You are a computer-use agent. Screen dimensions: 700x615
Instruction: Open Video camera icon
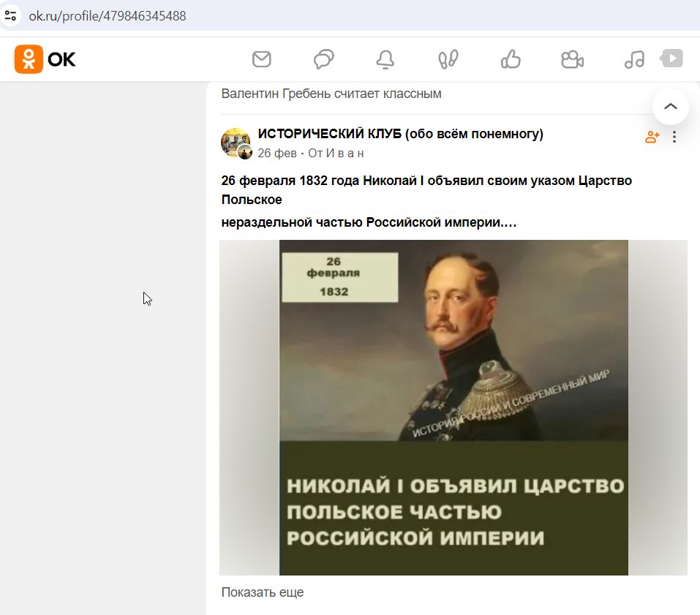(x=572, y=59)
